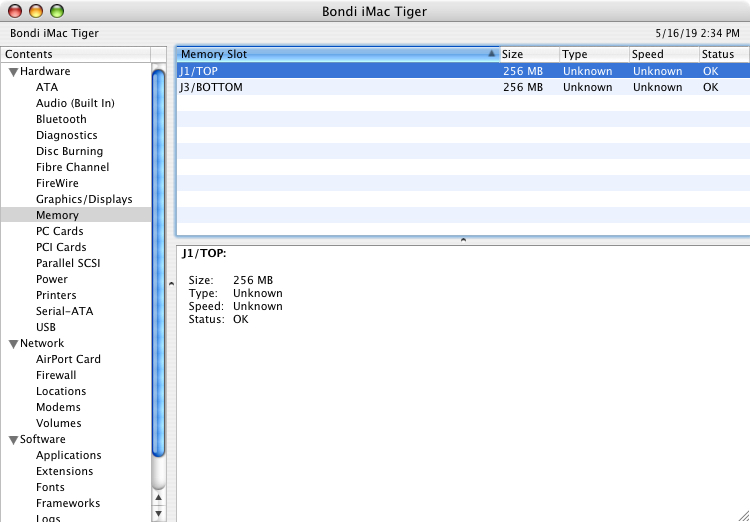The width and height of the screenshot is (750, 522).
Task: Click the horizontal pane splitter handle
Action: 463,240
